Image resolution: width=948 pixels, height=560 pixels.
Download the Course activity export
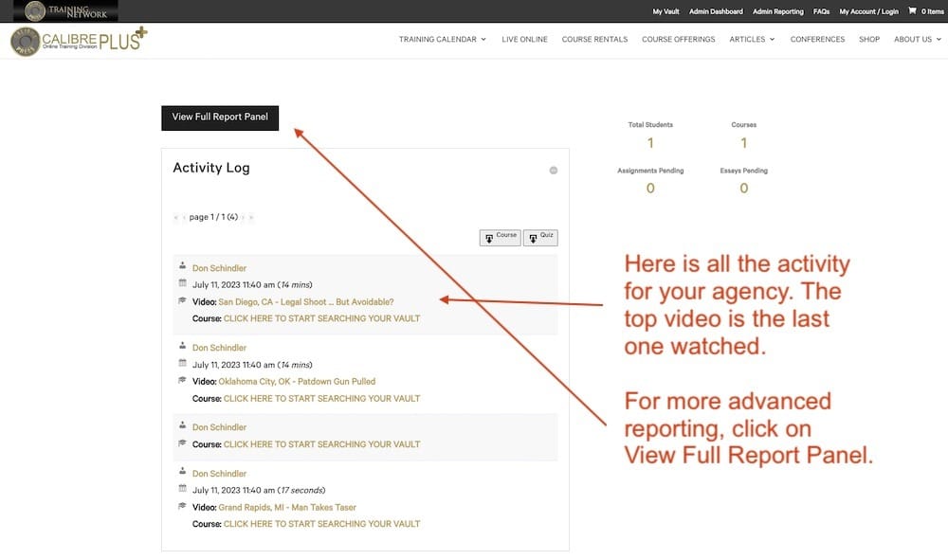click(500, 238)
